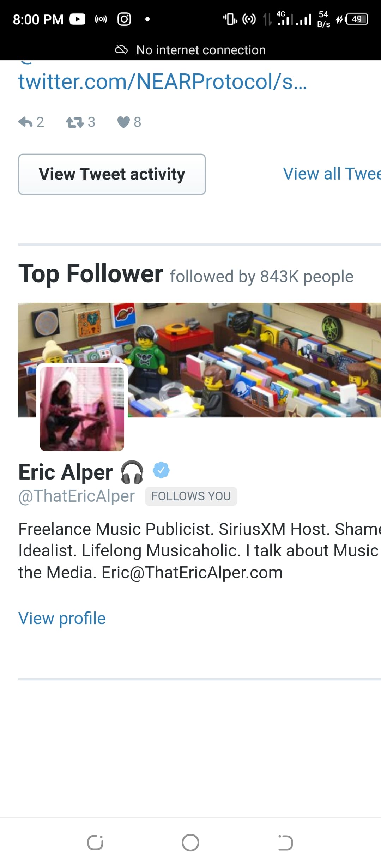Viewport: 381px width, 868px height.
Task: Tap the retweet icon
Action: click(x=75, y=122)
